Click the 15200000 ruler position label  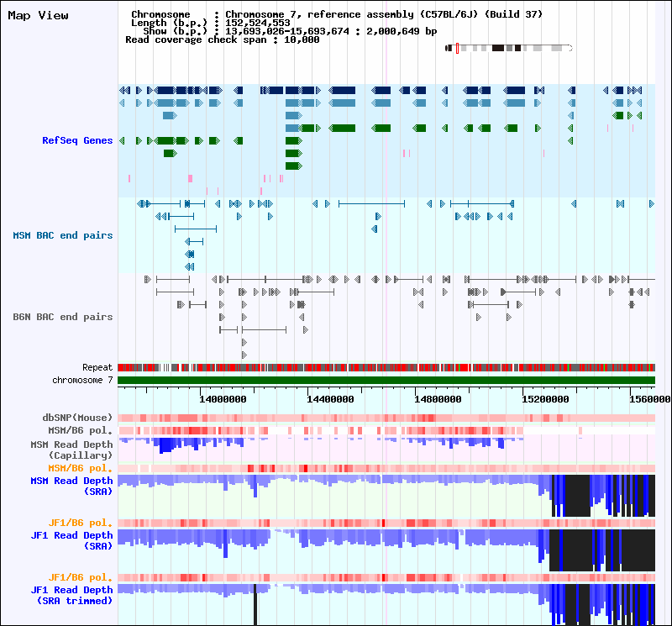545,400
